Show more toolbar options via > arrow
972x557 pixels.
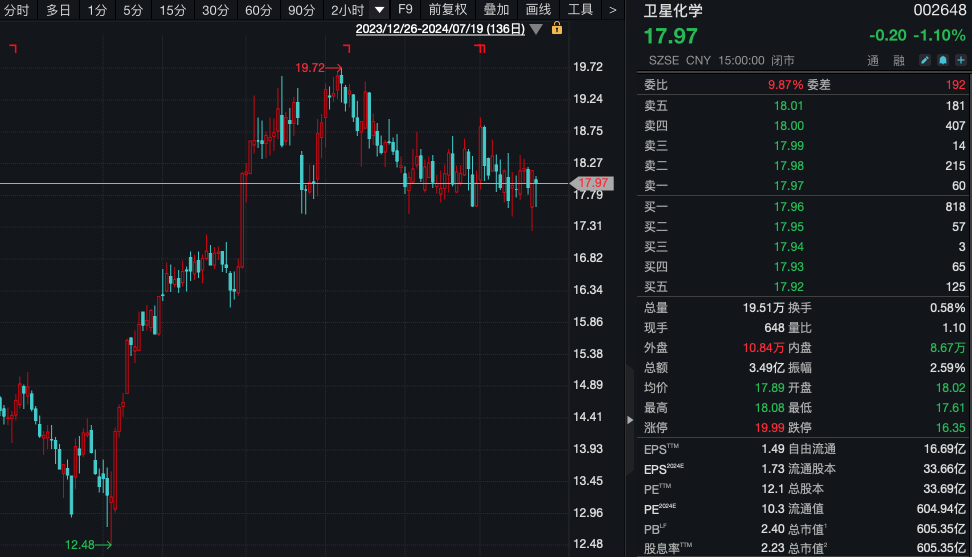pyautogui.click(x=612, y=10)
